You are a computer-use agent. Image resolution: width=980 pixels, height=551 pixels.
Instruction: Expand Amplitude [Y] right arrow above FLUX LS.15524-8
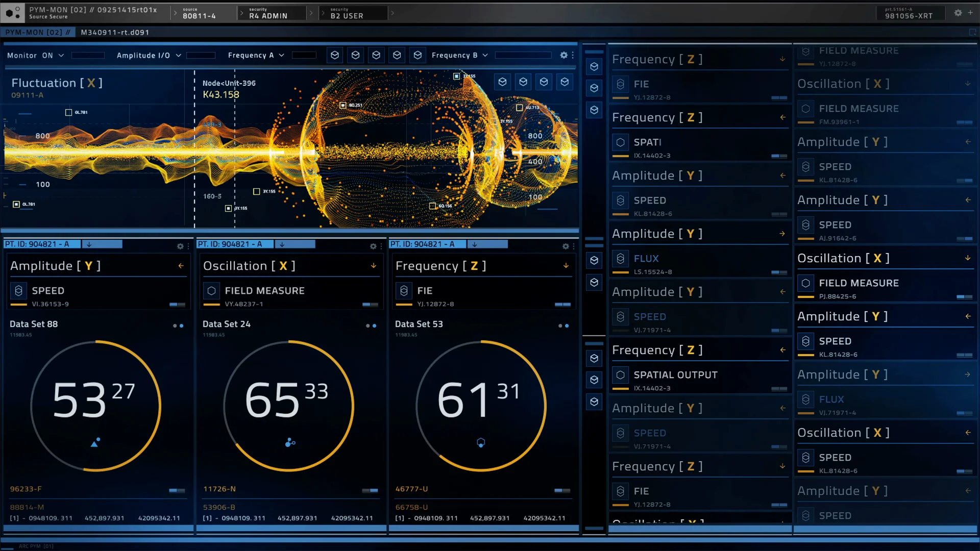782,234
